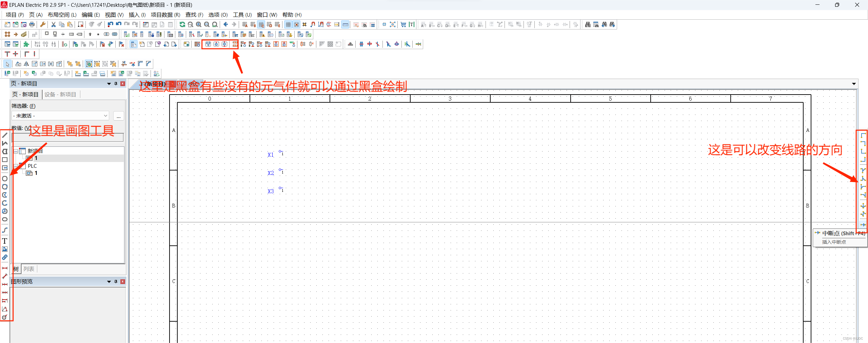Toggle the snap to grid button
The width and height of the screenshot is (868, 343).
click(x=296, y=24)
